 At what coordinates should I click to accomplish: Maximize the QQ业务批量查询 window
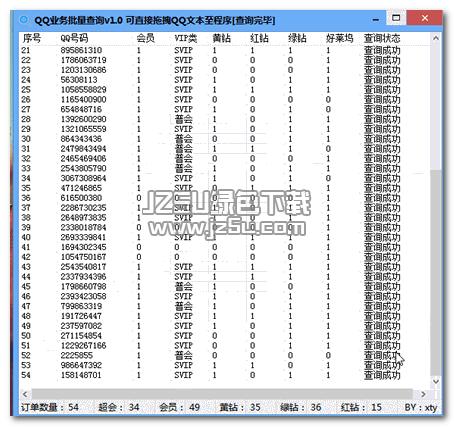click(x=396, y=18)
